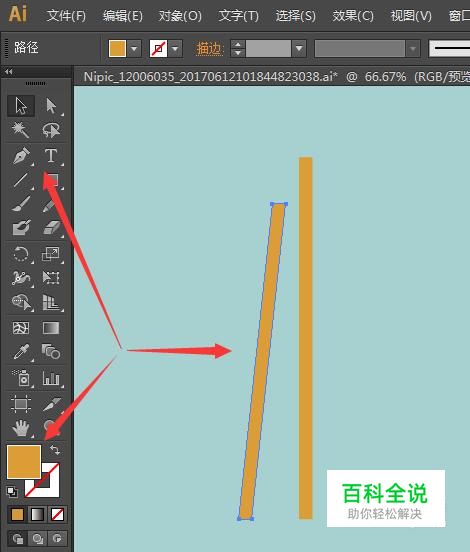
Task: Select the Mesh tool
Action: (21, 328)
